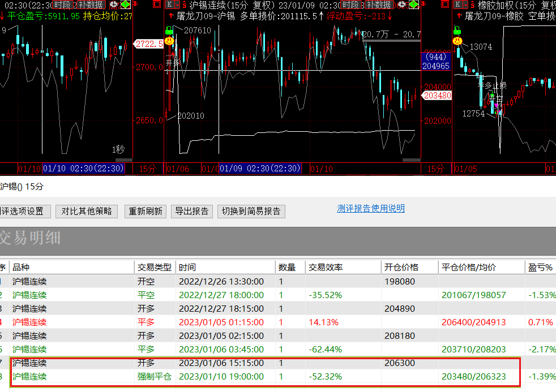Screen dimensions: 556x392
Task: Click the green diamond icon in leftmost chart
Action: click(x=126, y=5)
